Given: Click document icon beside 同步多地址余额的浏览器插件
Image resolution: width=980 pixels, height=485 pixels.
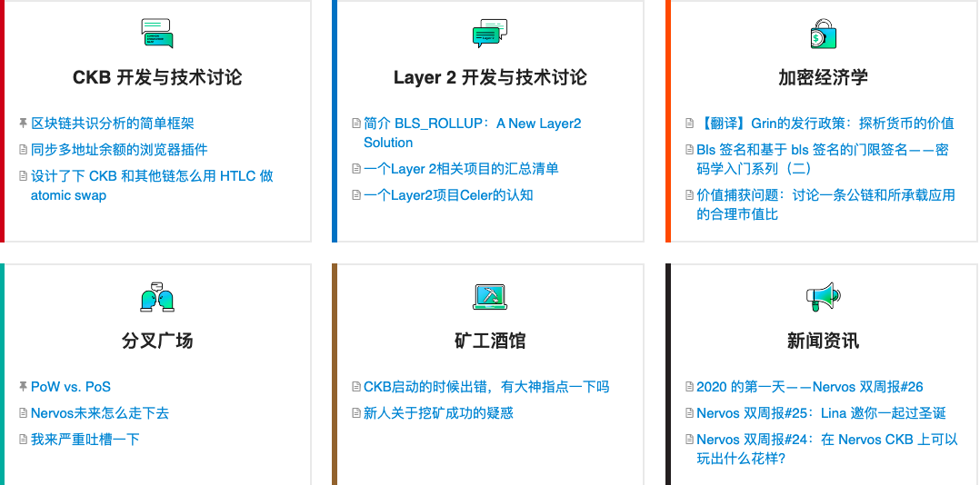Looking at the screenshot, I should coord(23,150).
